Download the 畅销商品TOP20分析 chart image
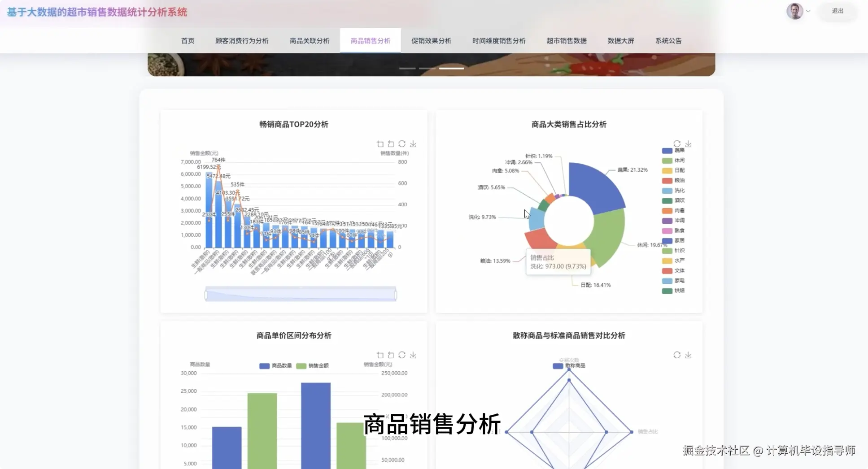Viewport: 868px width, 469px height. (x=413, y=144)
